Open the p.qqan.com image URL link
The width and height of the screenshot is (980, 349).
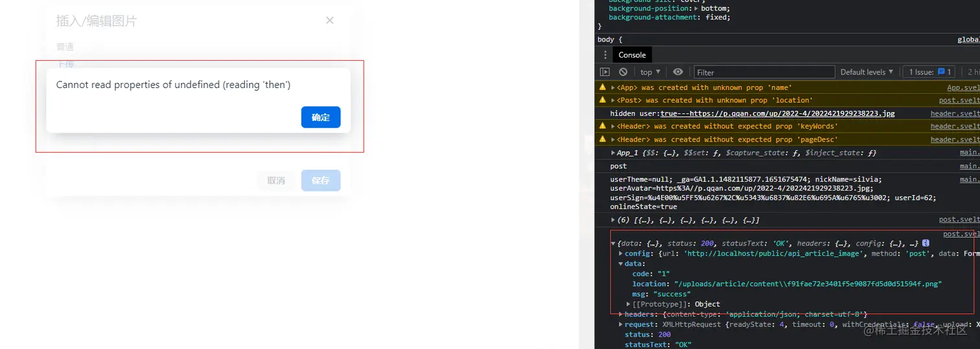point(778,113)
